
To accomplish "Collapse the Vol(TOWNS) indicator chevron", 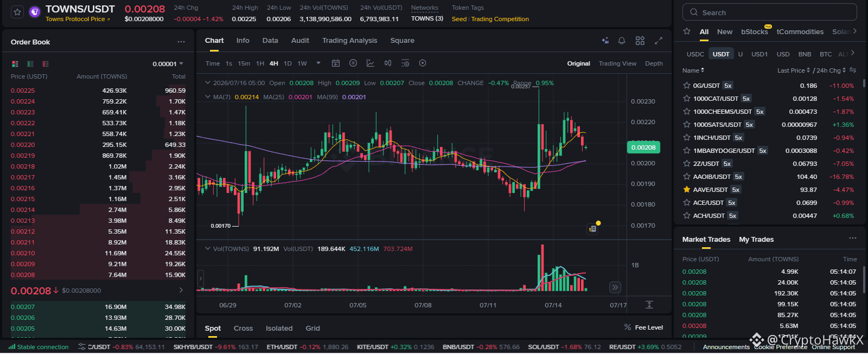I will pyautogui.click(x=207, y=249).
